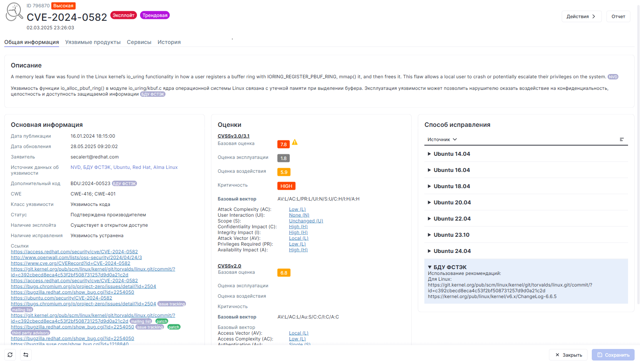Click the Высокая severity badge
640x364 pixels.
(63, 6)
